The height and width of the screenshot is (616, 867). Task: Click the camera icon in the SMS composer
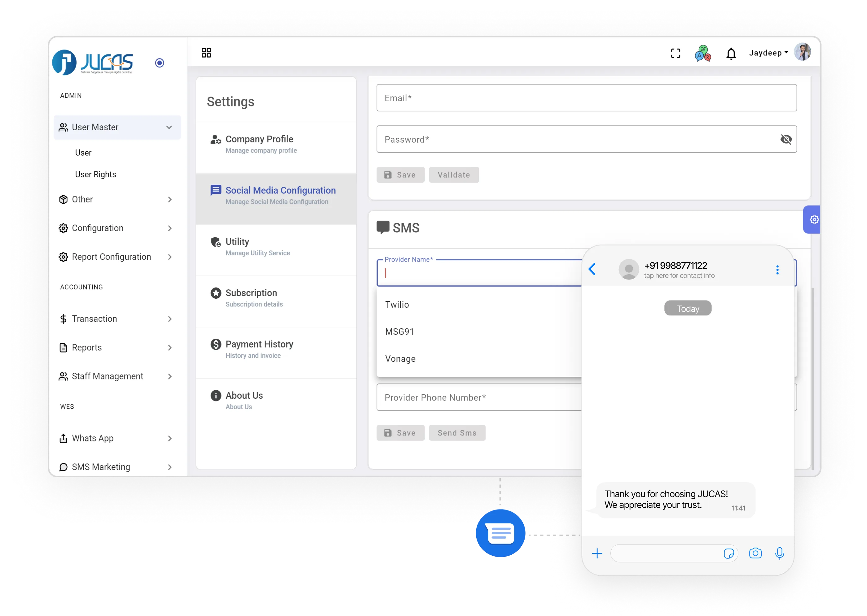tap(755, 553)
